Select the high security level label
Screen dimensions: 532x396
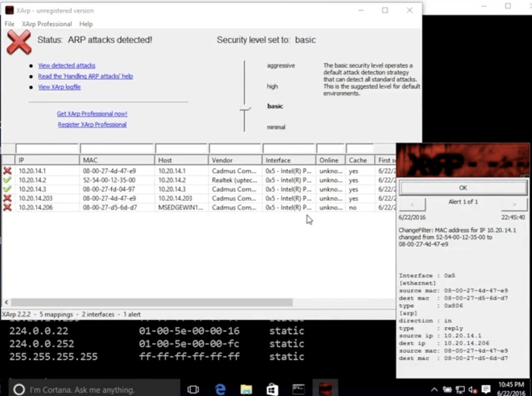point(272,86)
